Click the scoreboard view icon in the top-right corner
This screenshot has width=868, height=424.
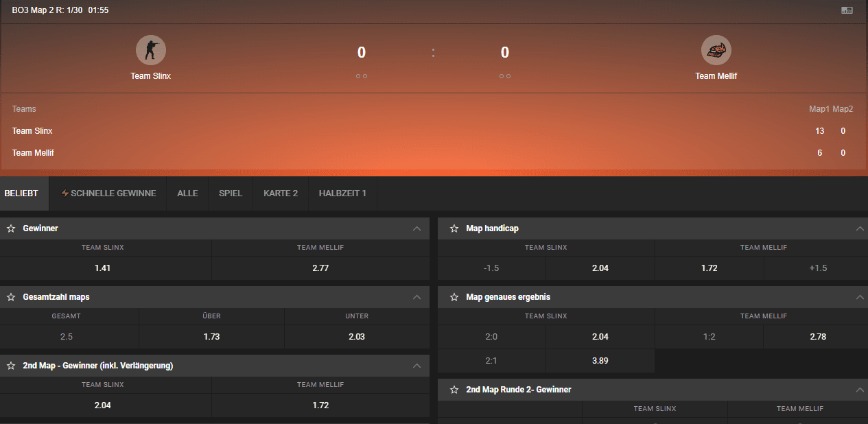(x=847, y=10)
